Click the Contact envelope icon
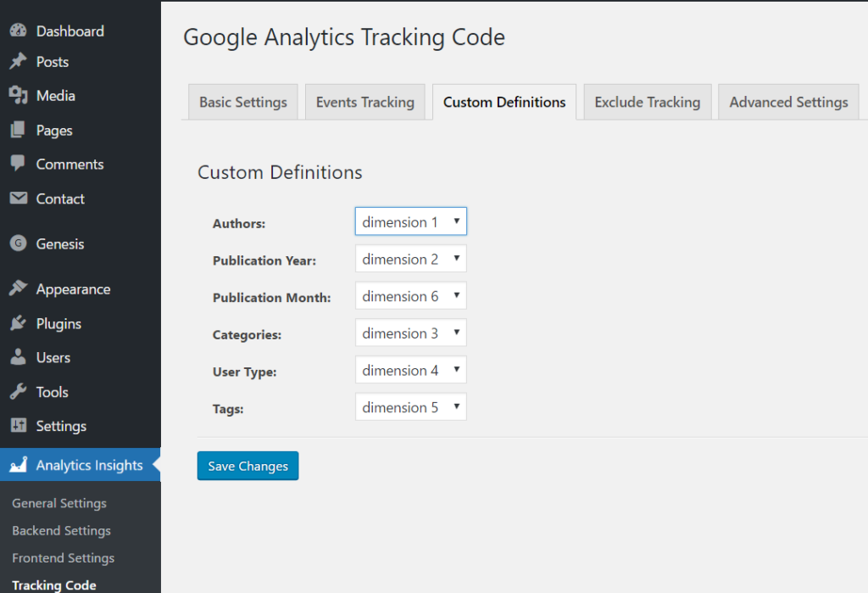Image resolution: width=868 pixels, height=593 pixels. tap(19, 198)
